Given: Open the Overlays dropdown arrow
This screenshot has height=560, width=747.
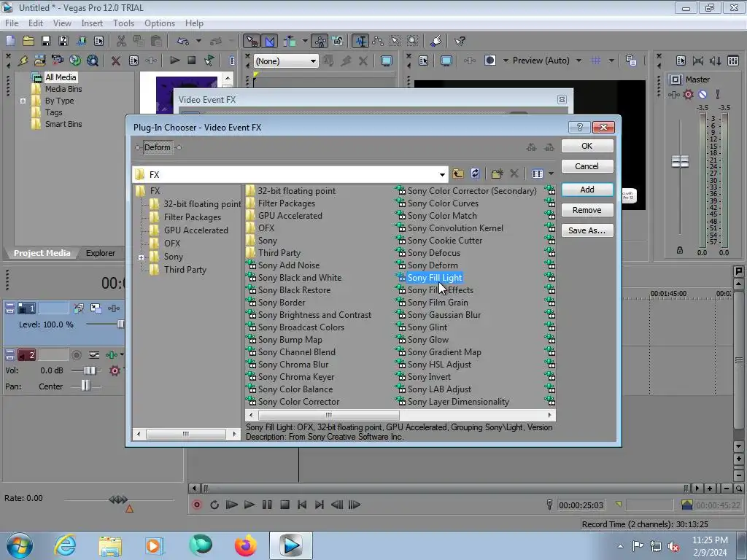Looking at the screenshot, I should tap(611, 61).
